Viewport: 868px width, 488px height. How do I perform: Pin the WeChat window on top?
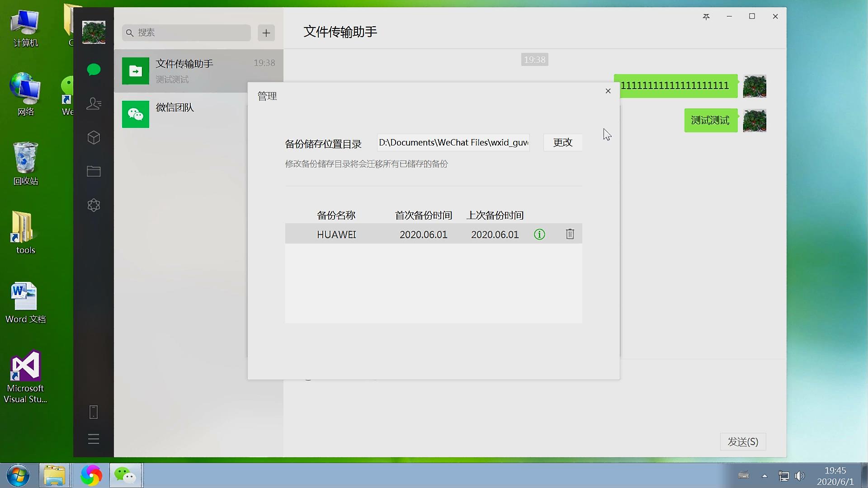pos(706,17)
